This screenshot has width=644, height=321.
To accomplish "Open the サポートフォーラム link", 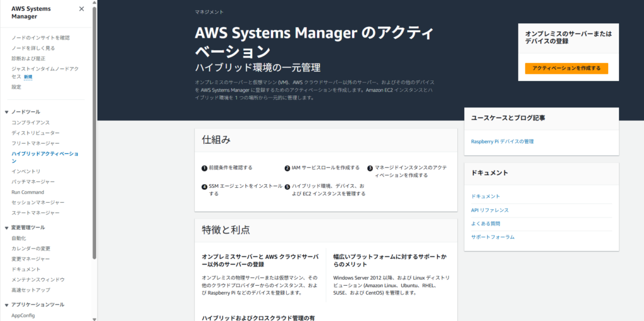I will (x=493, y=237).
